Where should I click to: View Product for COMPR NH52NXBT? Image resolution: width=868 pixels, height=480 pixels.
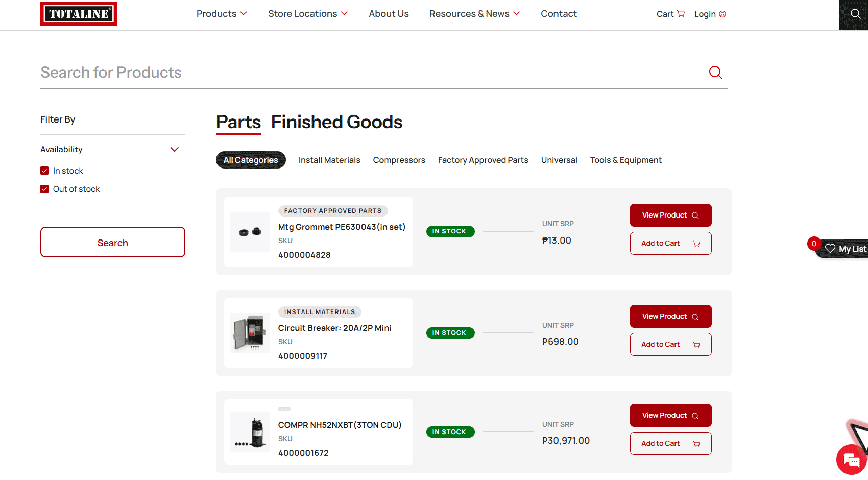(670, 415)
